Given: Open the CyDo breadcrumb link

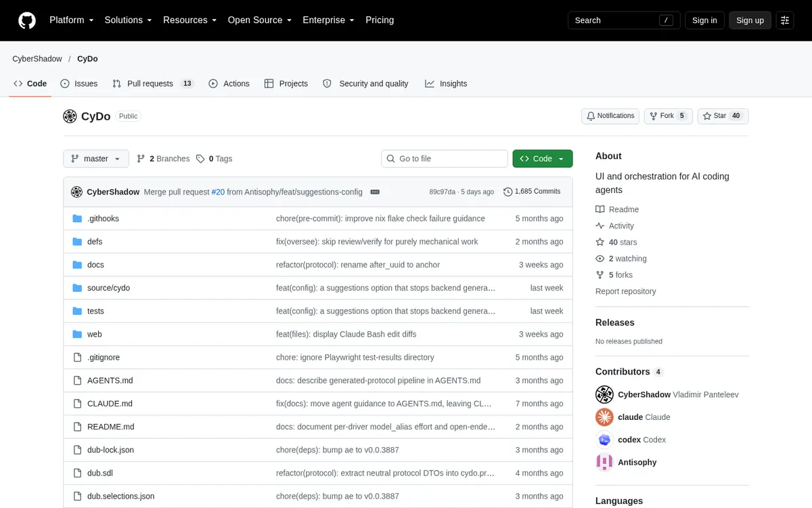Looking at the screenshot, I should coord(87,59).
